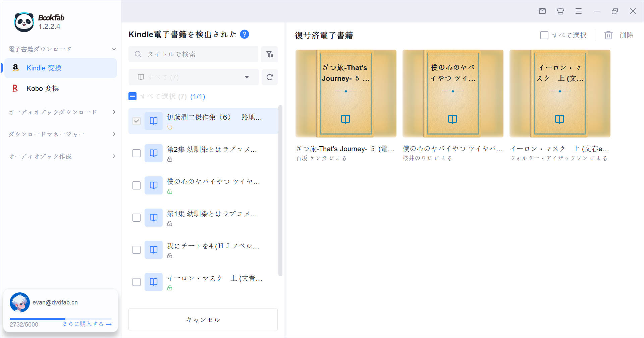Open the mail/feedback icon in title bar
The width and height of the screenshot is (644, 338).
point(542,11)
